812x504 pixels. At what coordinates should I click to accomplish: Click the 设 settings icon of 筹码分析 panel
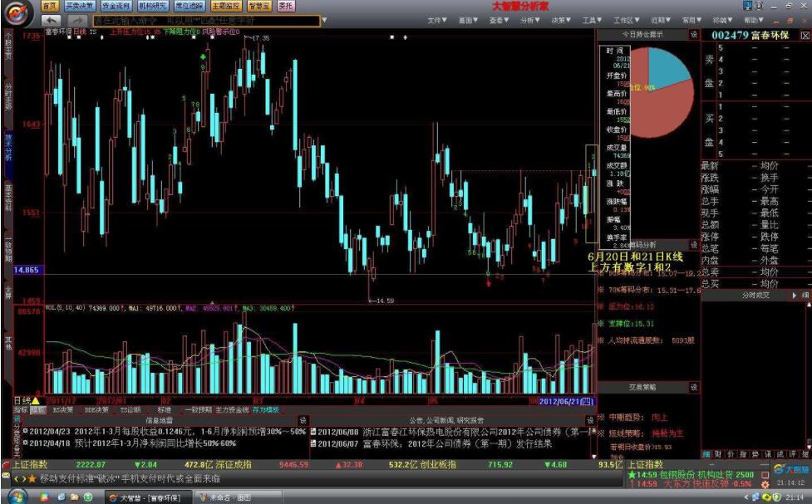click(693, 244)
